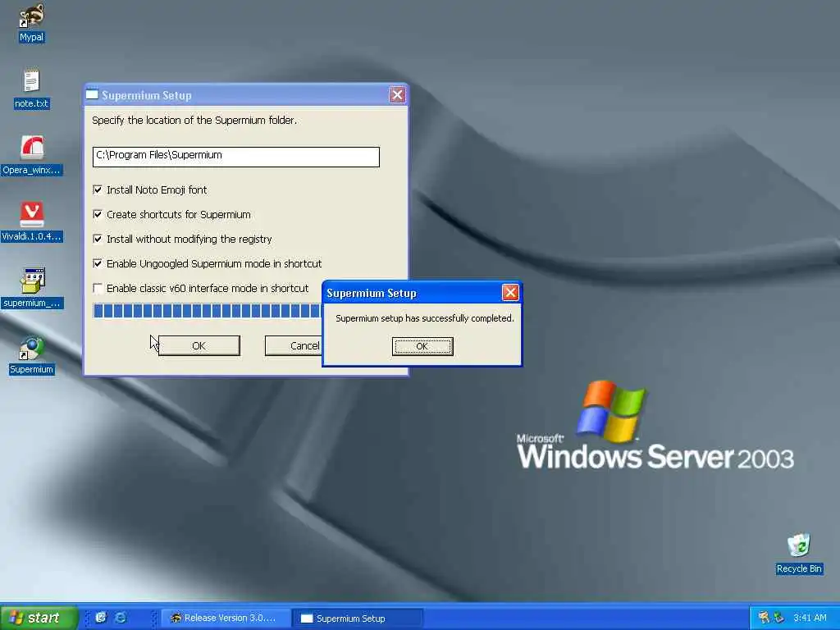Click the installation progress bar
Screen dimensions: 840x630
coord(208,311)
